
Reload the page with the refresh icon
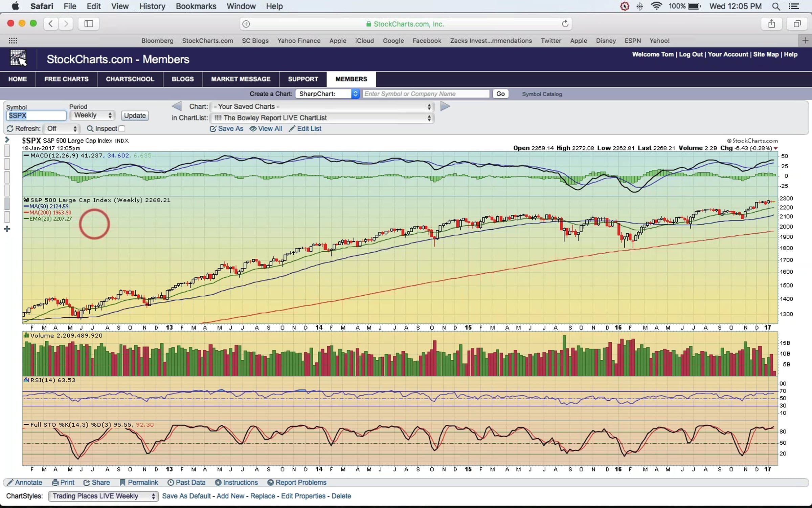point(565,24)
